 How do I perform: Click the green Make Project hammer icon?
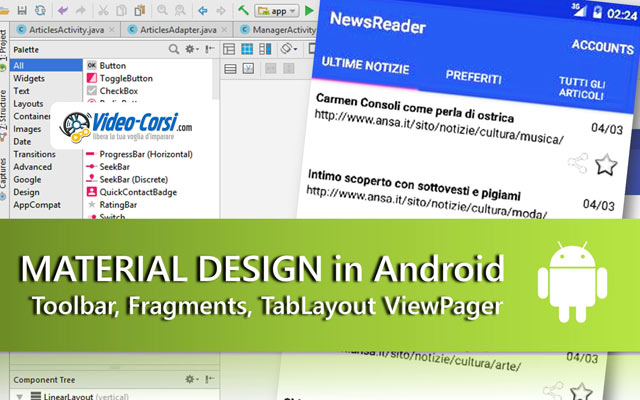coord(243,10)
